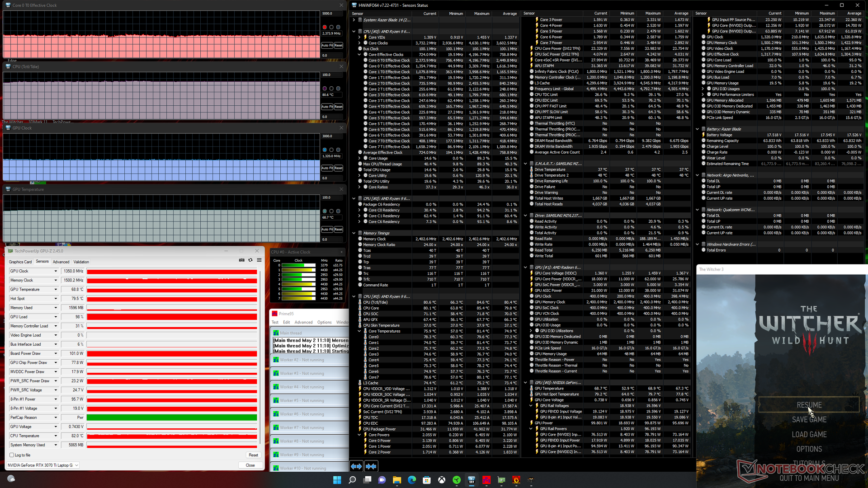The height and width of the screenshot is (488, 868).
Task: Click the green PerfCap Reason bar
Action: point(172,418)
